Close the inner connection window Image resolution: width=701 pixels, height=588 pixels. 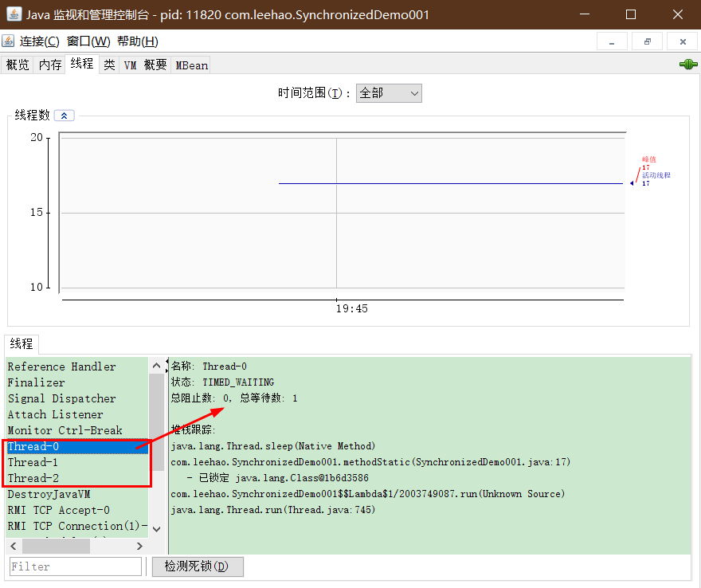pyautogui.click(x=682, y=41)
